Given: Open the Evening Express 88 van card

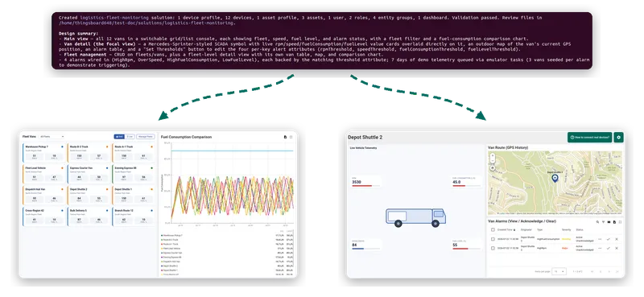Looking at the screenshot, I should point(134,174).
